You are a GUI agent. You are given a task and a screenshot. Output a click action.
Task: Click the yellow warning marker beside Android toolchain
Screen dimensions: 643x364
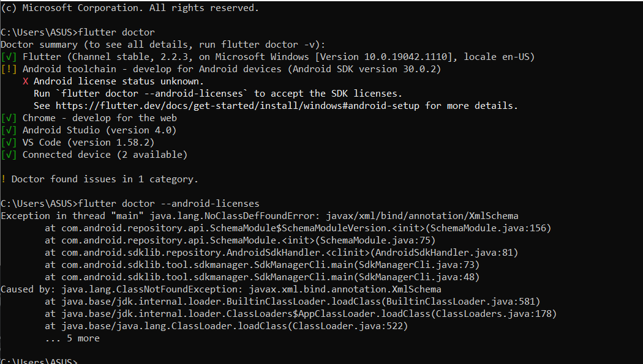[9, 69]
